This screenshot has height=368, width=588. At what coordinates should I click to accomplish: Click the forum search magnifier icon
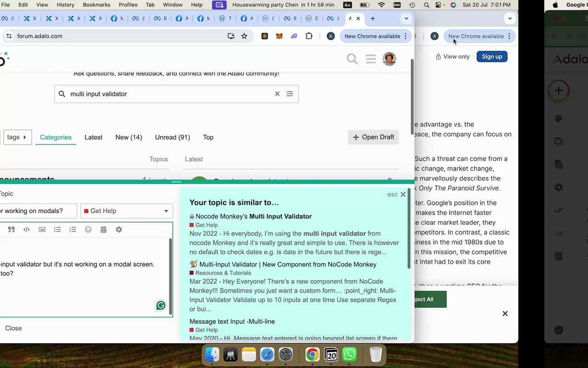pos(352,59)
